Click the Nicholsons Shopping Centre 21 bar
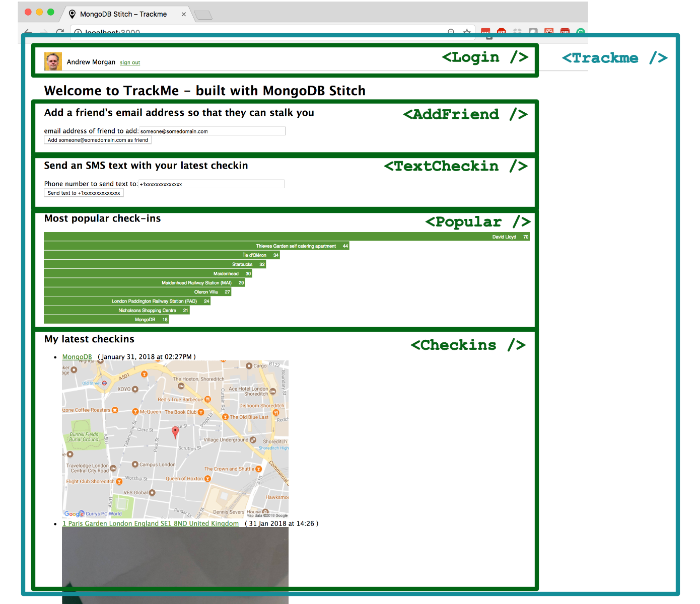The height and width of the screenshot is (604, 700). [117, 311]
